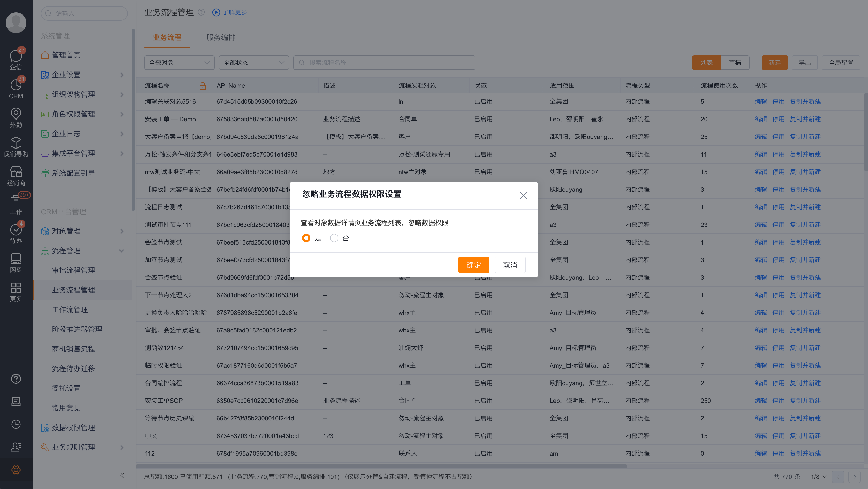Image resolution: width=868 pixels, height=489 pixels.
Task: Expand 业务规则管理 menu
Action: [122, 448]
